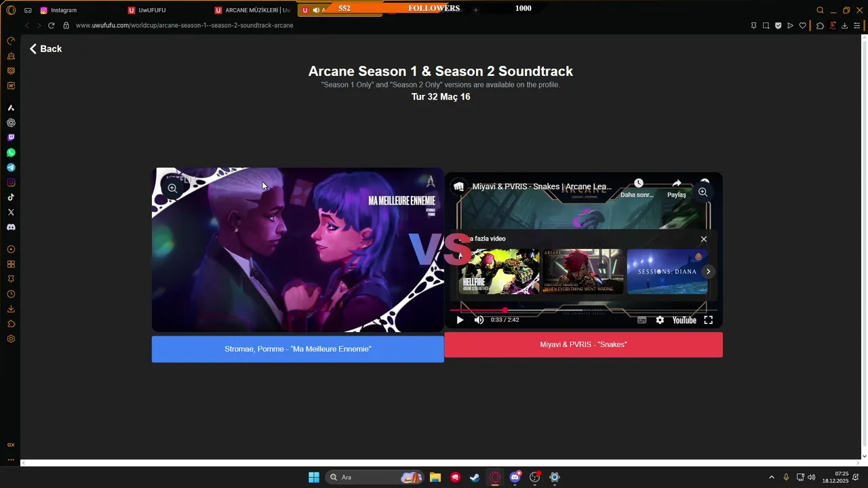Open X (Twitter) in the sidebar
Viewport: 868px width, 488px height.
coord(11,212)
